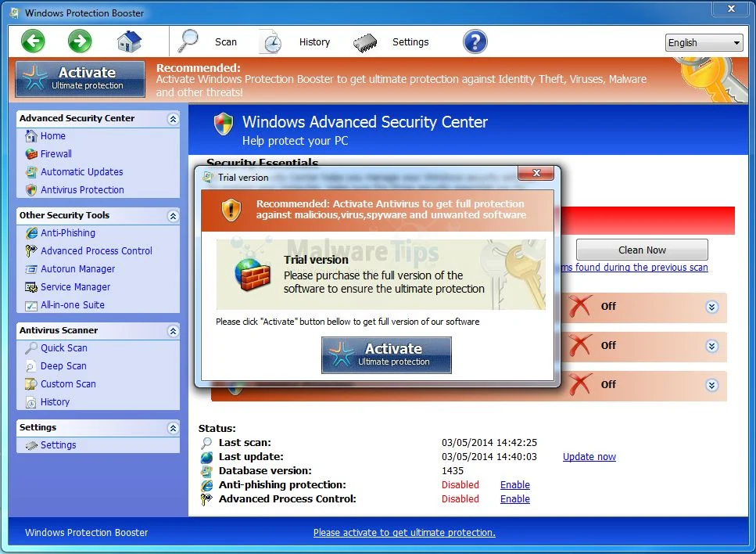Screen dimensions: 756x554
Task: Click the sidebar Settings chip icon
Action: [x=31, y=445]
